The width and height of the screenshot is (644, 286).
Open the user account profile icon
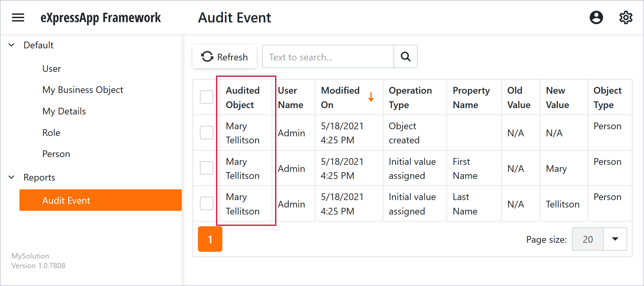tap(596, 17)
